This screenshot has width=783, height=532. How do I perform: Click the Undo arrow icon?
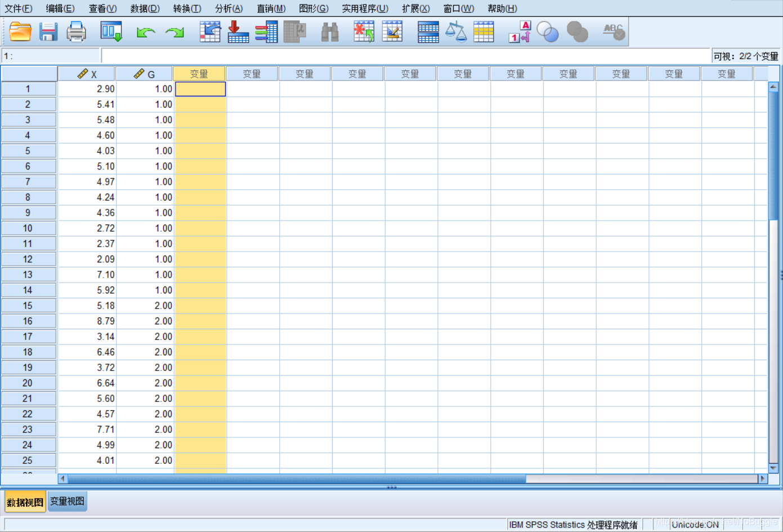pyautogui.click(x=146, y=32)
